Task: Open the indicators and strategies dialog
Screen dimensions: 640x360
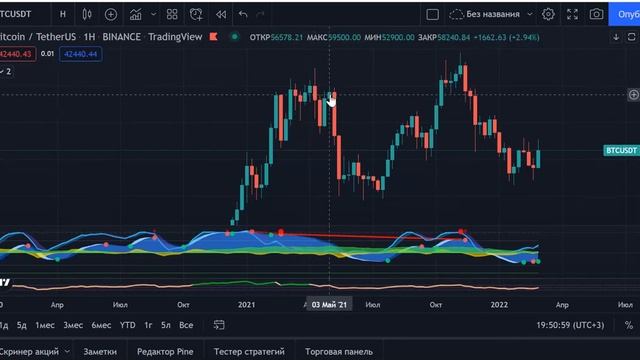Action: click(x=136, y=14)
